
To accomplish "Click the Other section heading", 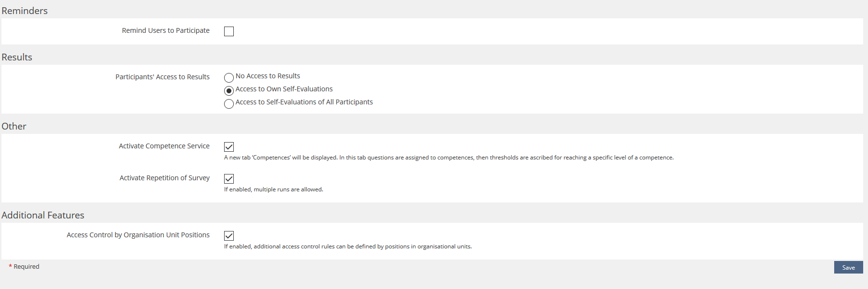I will pos(14,126).
